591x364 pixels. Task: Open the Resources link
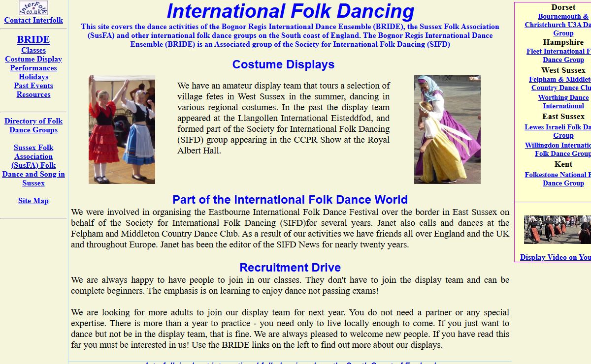33,94
